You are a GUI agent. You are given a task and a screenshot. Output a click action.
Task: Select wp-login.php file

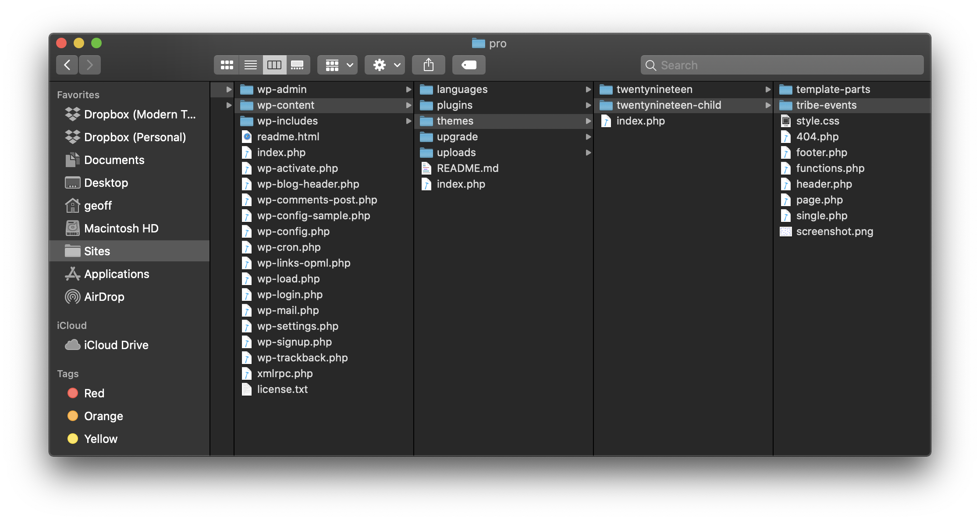coord(324,295)
